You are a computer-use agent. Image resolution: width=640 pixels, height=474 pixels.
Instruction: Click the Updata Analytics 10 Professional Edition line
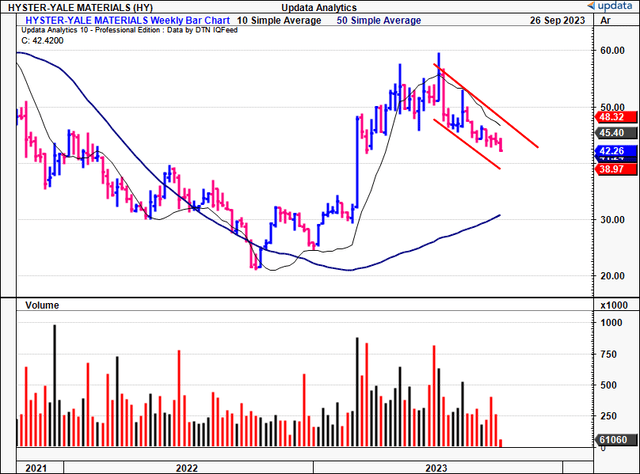click(129, 30)
